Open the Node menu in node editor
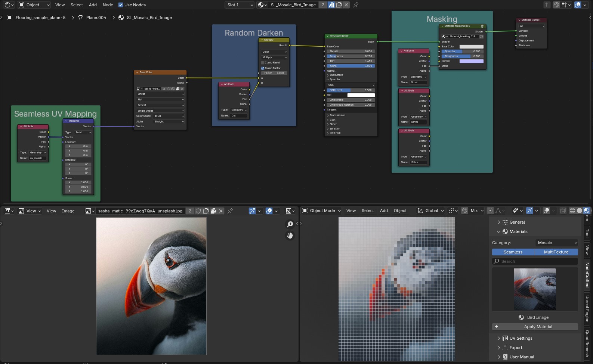 click(108, 5)
